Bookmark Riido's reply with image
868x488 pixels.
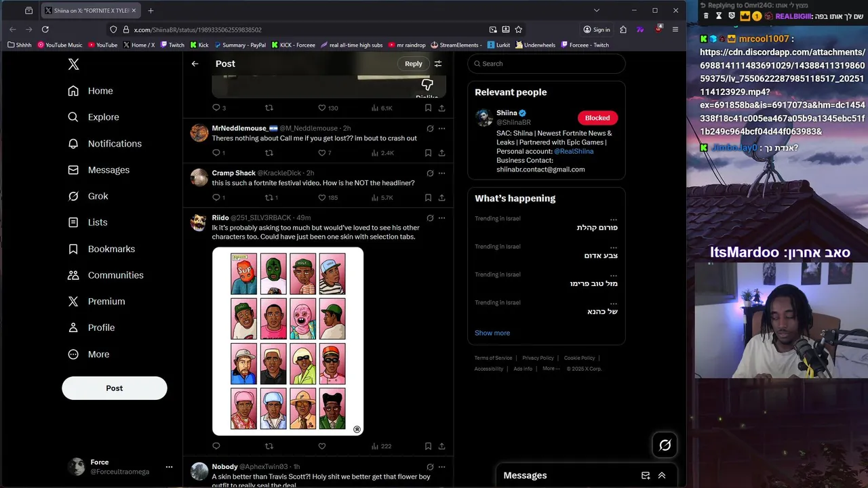pos(428,446)
